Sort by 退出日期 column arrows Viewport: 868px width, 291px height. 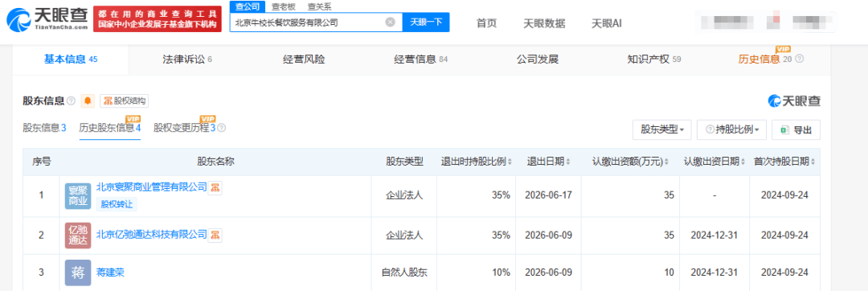pyautogui.click(x=568, y=162)
